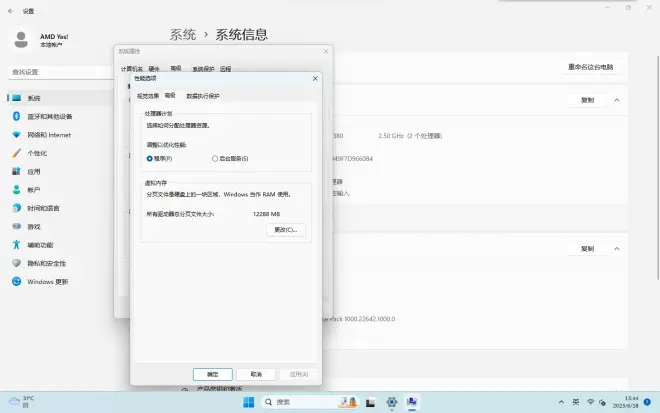
Task: Close the 性能选项 dialog
Action: pyautogui.click(x=315, y=79)
